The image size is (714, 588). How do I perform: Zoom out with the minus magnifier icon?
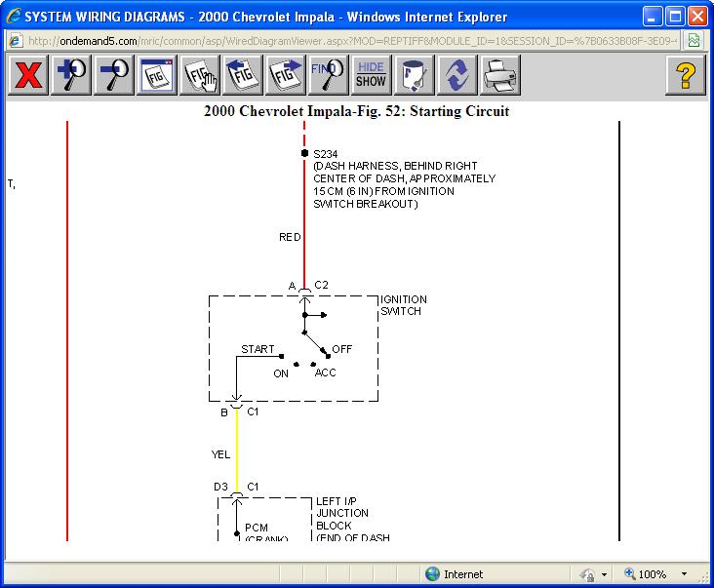tap(114, 75)
